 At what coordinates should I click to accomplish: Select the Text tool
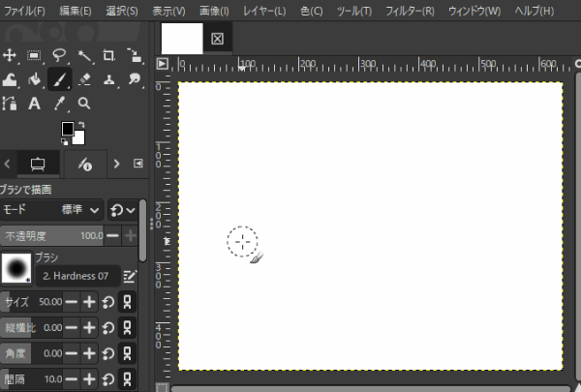click(34, 104)
